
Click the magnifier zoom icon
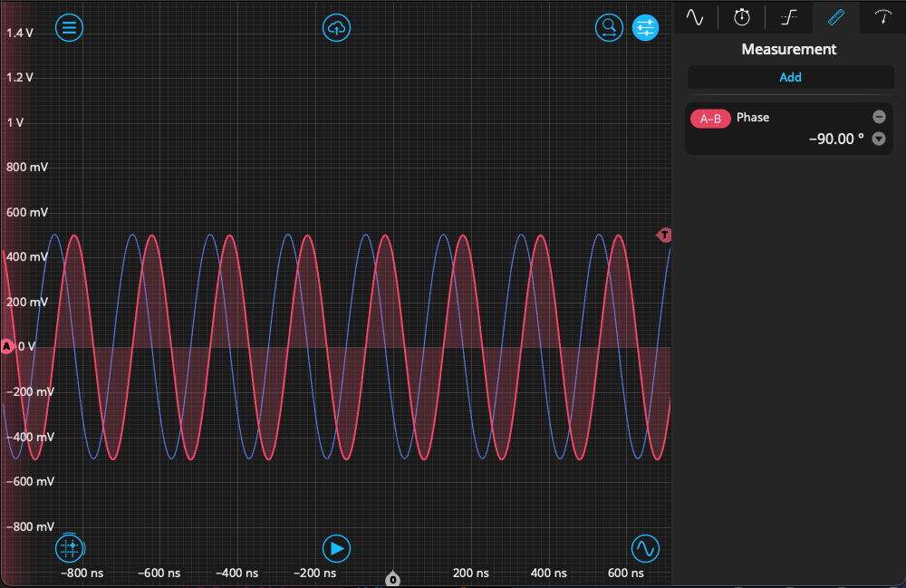[x=609, y=28]
